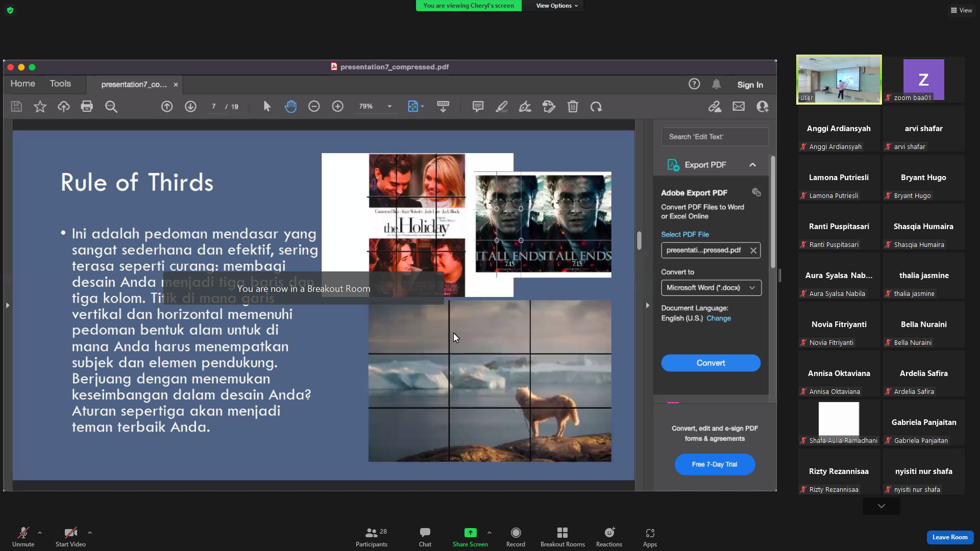Click the scrolling mode icon

[443, 106]
